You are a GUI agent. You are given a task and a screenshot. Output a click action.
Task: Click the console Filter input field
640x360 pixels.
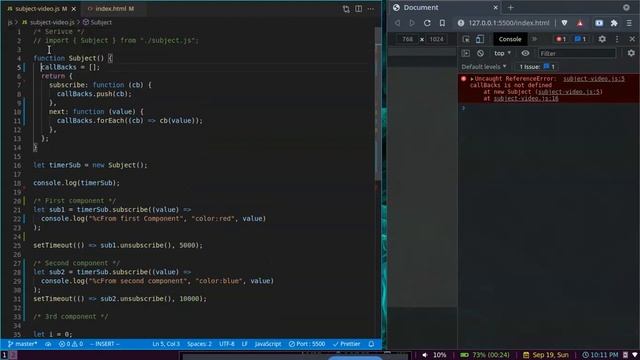coord(577,53)
